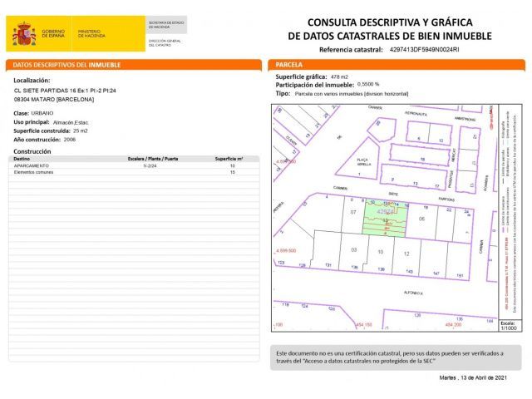
Task: Click the 'Referencia catastral:' label
Action: tap(351, 50)
